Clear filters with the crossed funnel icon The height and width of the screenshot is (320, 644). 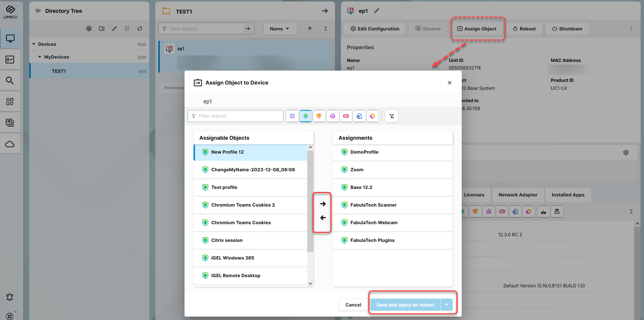point(392,116)
